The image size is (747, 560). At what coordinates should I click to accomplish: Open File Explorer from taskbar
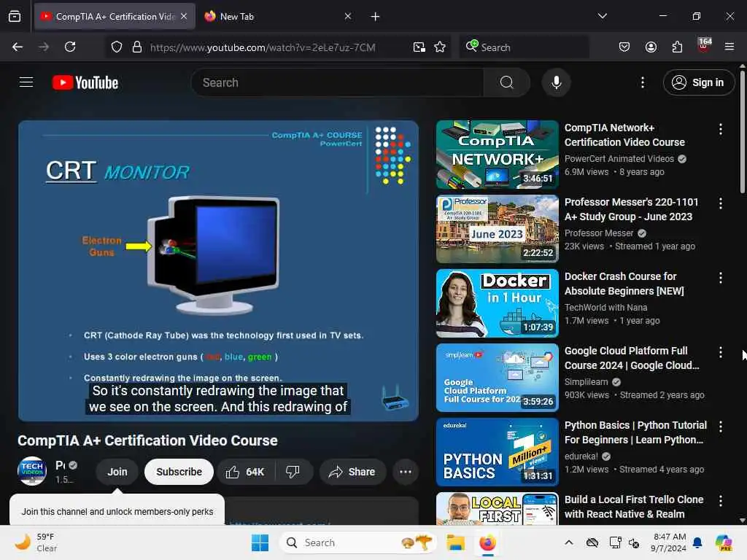point(455,542)
